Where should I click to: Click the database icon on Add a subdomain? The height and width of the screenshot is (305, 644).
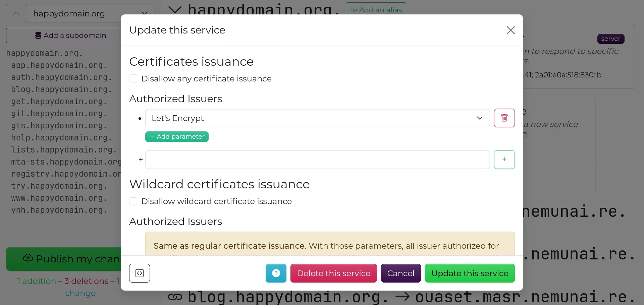38,36
